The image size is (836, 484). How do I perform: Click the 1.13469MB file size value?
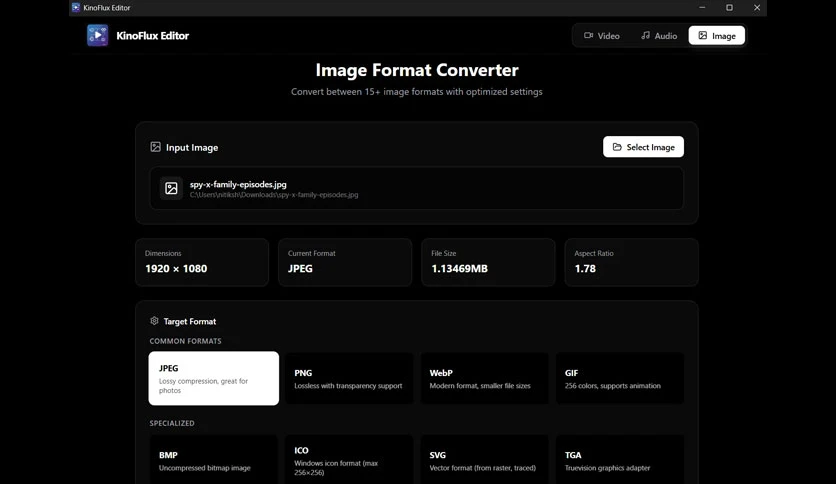460,269
